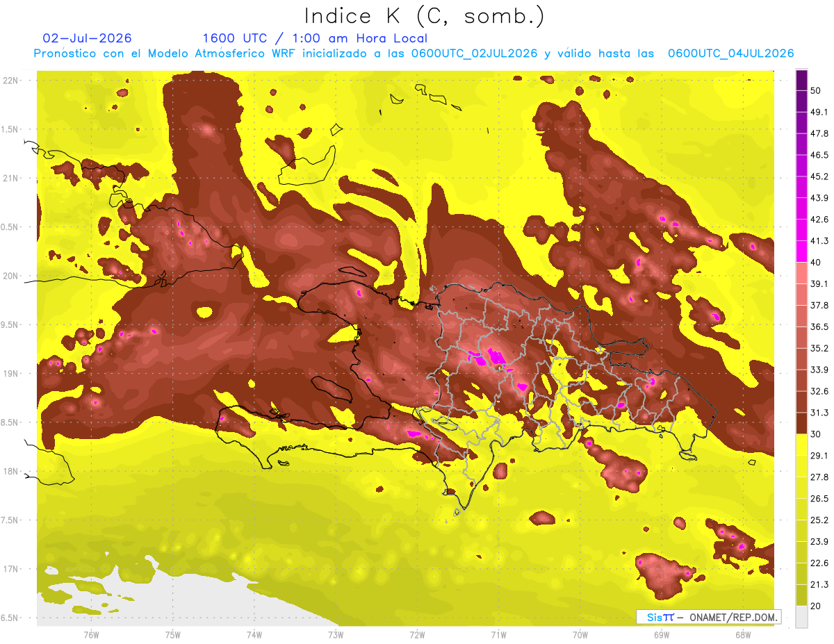
Task: Click the colorbar value "31.3"
Action: [819, 413]
